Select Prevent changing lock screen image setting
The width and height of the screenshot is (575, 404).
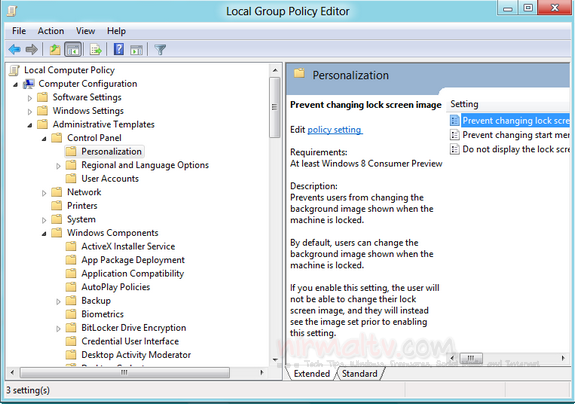[516, 121]
